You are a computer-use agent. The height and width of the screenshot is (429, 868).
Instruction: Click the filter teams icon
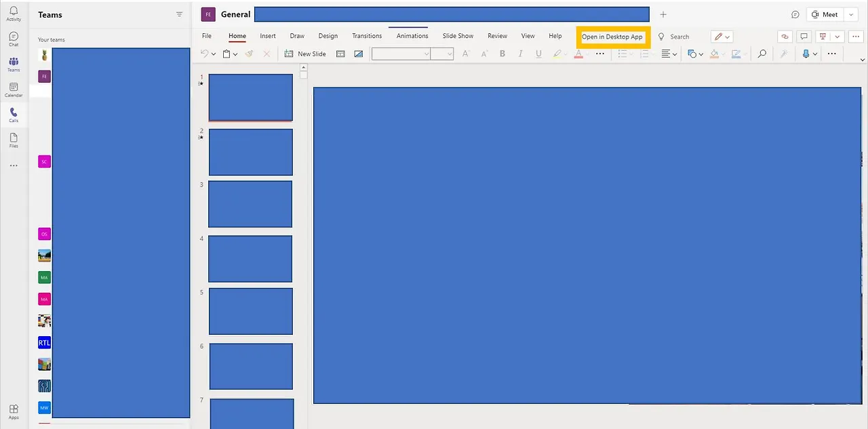(x=179, y=14)
